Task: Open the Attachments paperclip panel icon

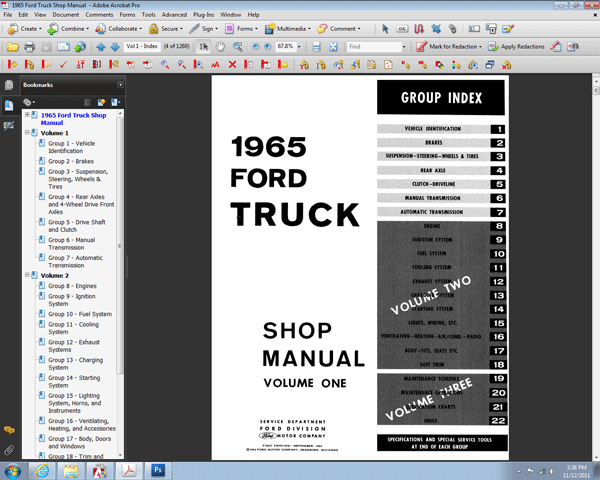Action: pos(9,450)
